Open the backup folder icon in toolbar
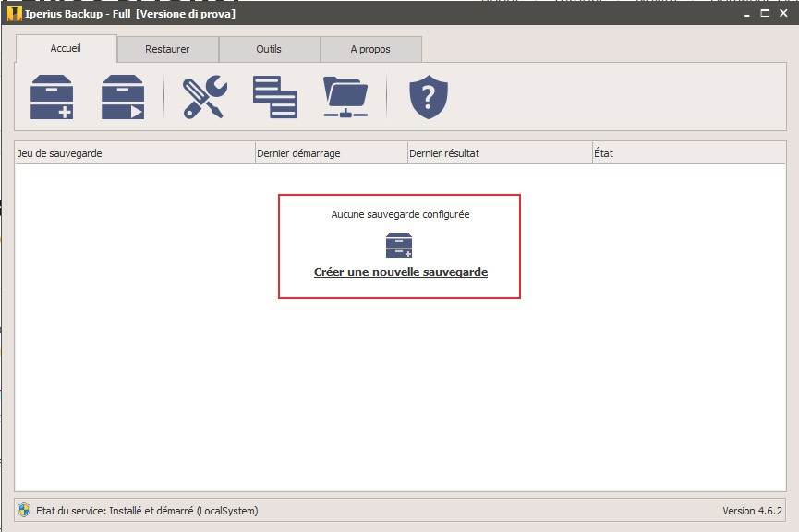 (345, 97)
